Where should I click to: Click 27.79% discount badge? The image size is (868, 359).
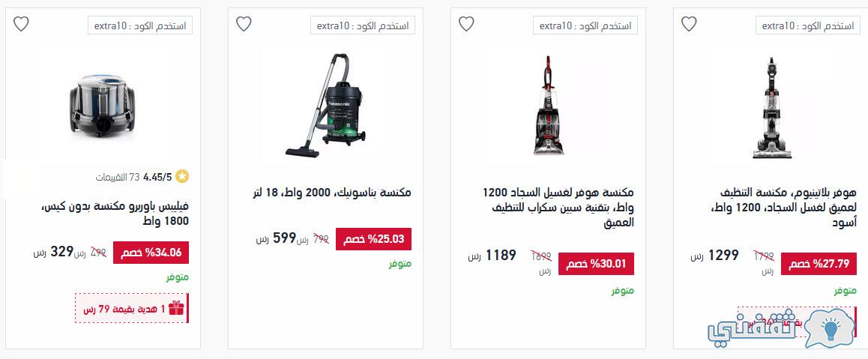[x=819, y=264]
